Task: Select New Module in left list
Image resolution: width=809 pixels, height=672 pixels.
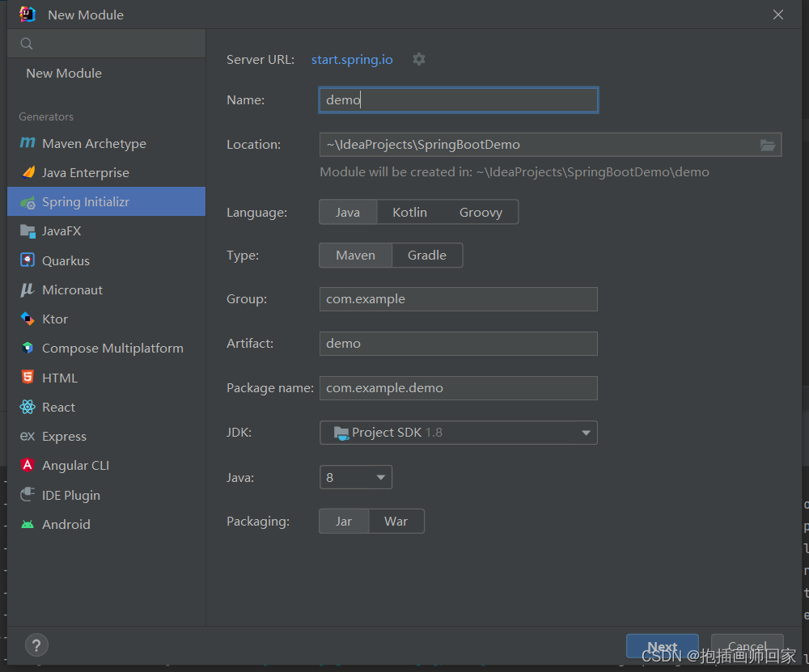Action: coord(106,74)
